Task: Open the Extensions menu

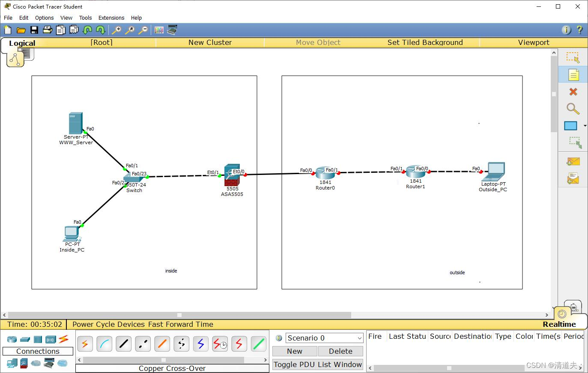Action: pyautogui.click(x=111, y=18)
